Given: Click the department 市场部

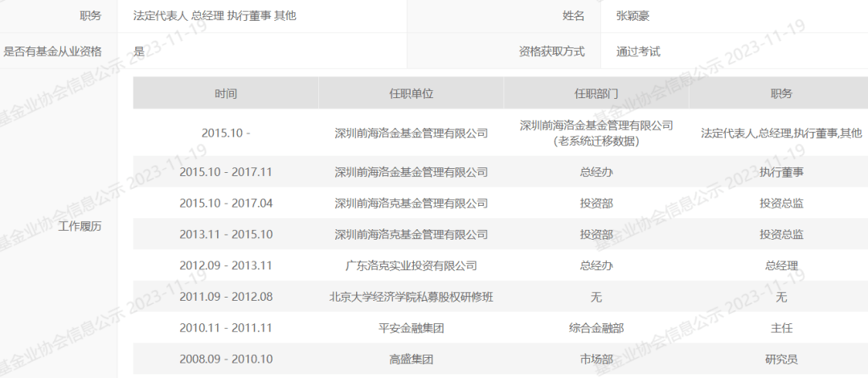Looking at the screenshot, I should pyautogui.click(x=596, y=360).
